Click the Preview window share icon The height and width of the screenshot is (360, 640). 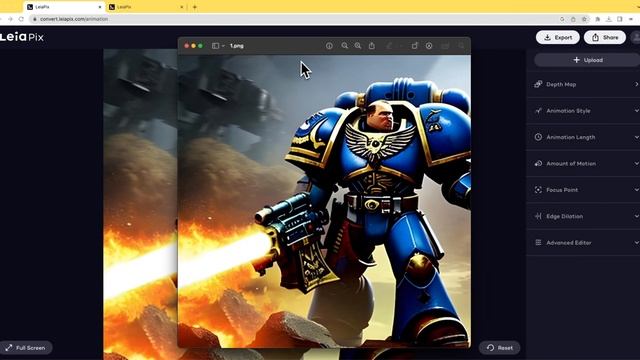371,46
